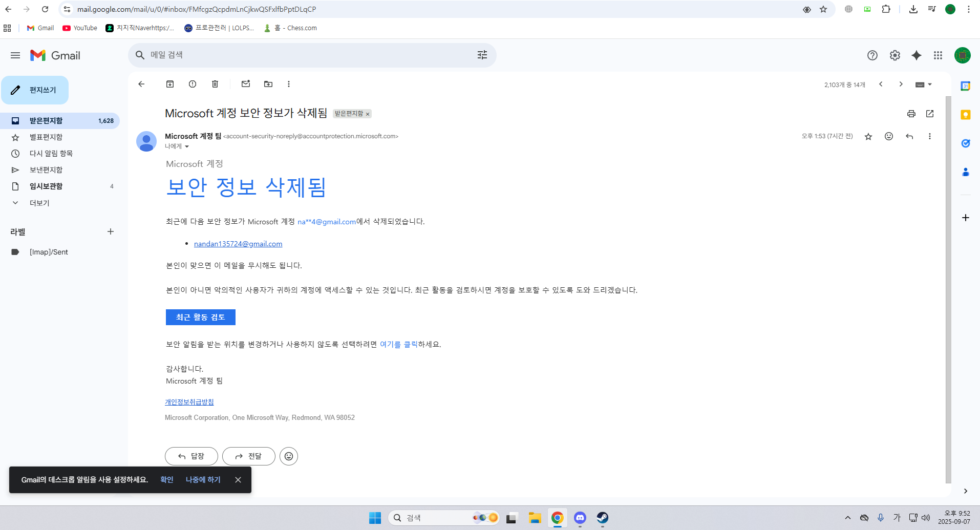Open 개인정보취급방침 privacy link
The image size is (980, 530).
pyautogui.click(x=189, y=402)
